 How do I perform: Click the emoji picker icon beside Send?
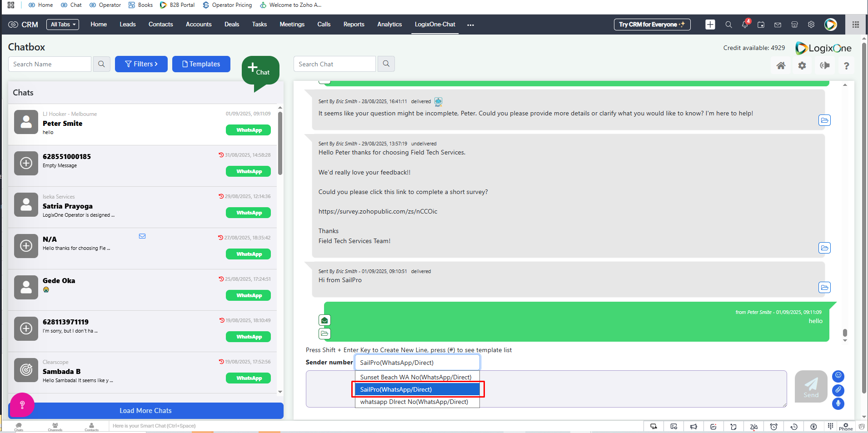[x=838, y=376]
